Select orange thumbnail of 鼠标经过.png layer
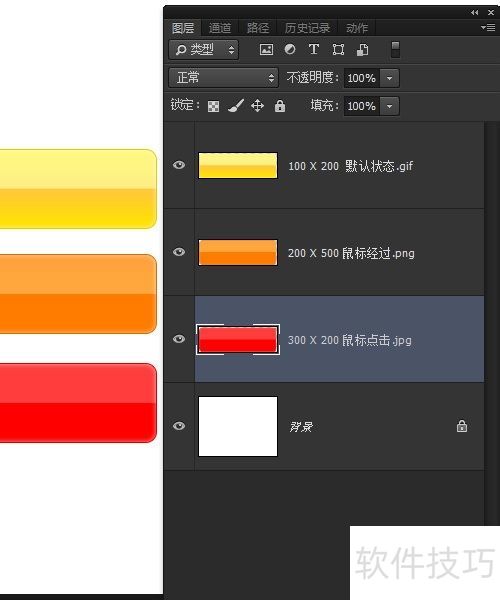The width and height of the screenshot is (500, 600). [238, 252]
